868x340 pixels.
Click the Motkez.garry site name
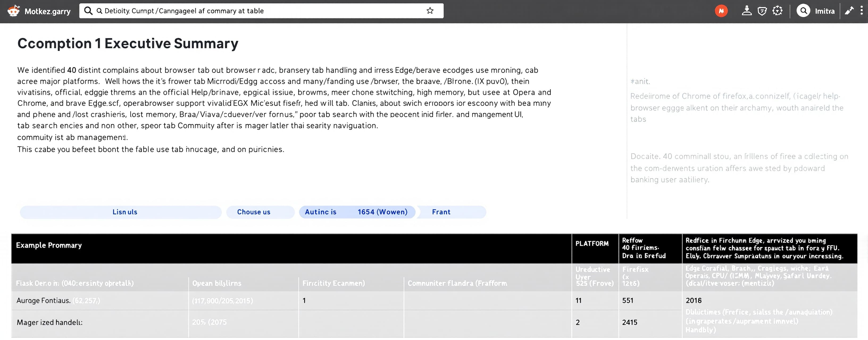coord(48,11)
